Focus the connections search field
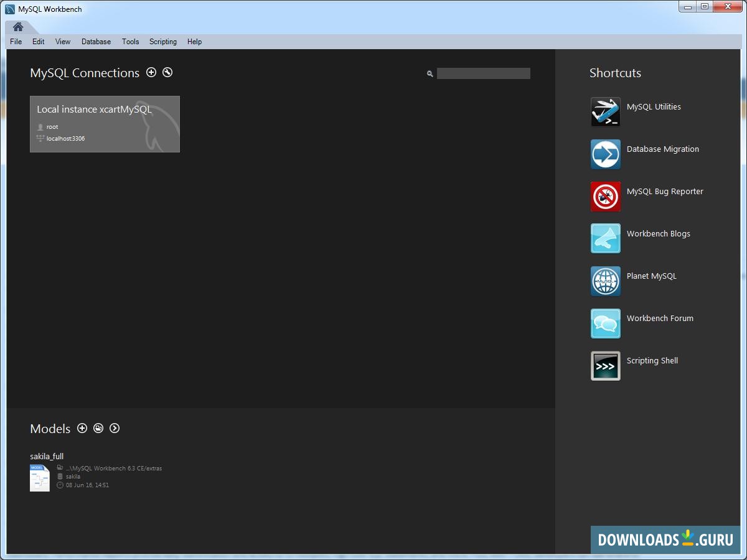Viewport: 747px width, 560px height. pos(484,73)
